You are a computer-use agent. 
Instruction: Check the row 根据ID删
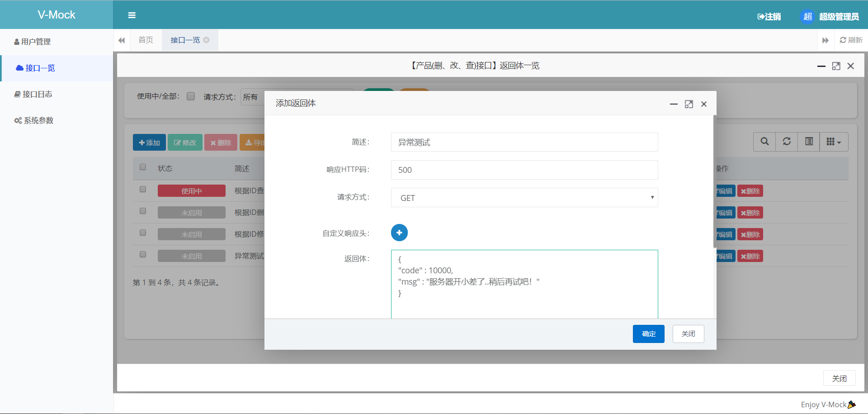(143, 211)
